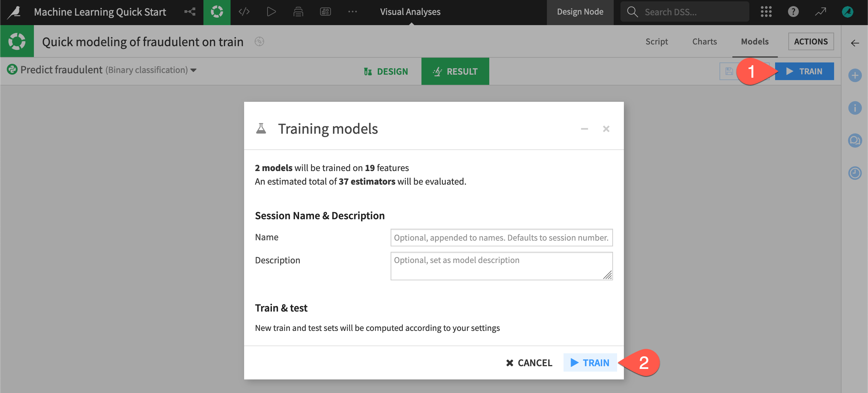Click TRAIN inside the Training models dialog
868x393 pixels.
pos(590,362)
